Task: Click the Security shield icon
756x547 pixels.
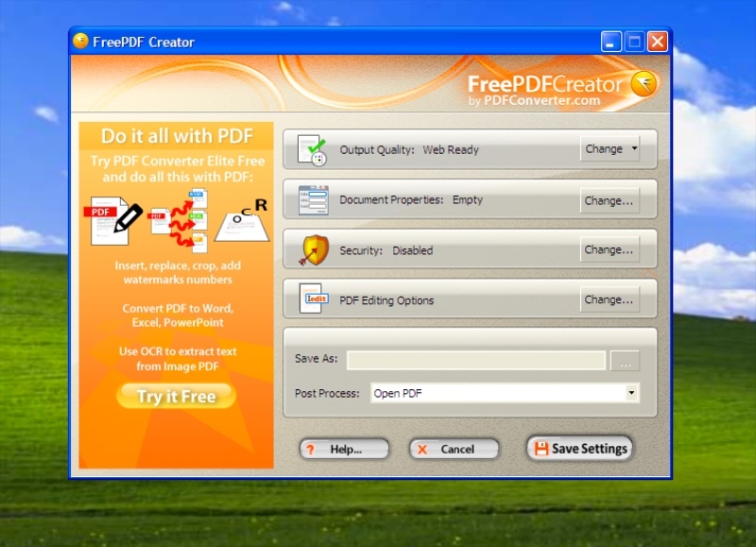Action: pos(313,250)
